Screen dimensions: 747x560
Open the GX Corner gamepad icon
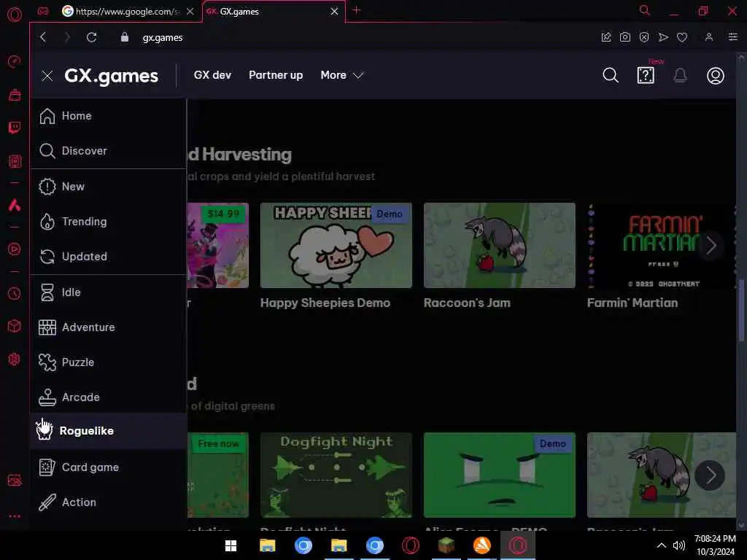pyautogui.click(x=43, y=11)
